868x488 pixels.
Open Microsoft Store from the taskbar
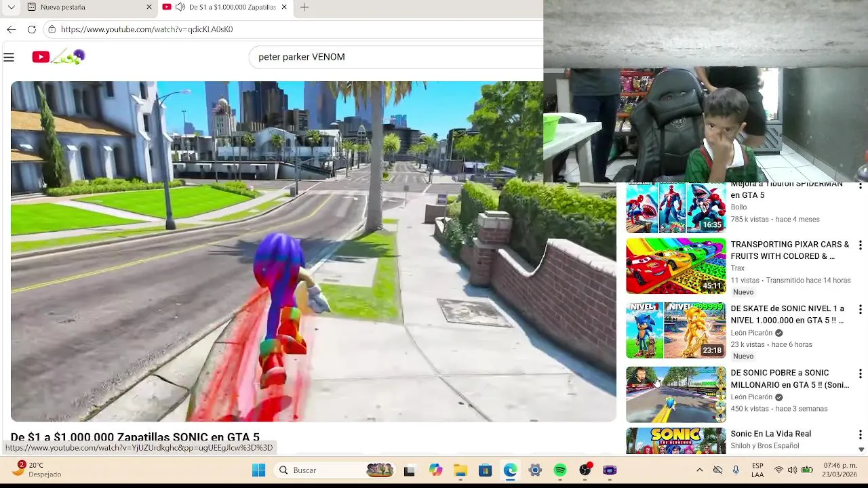click(x=485, y=470)
